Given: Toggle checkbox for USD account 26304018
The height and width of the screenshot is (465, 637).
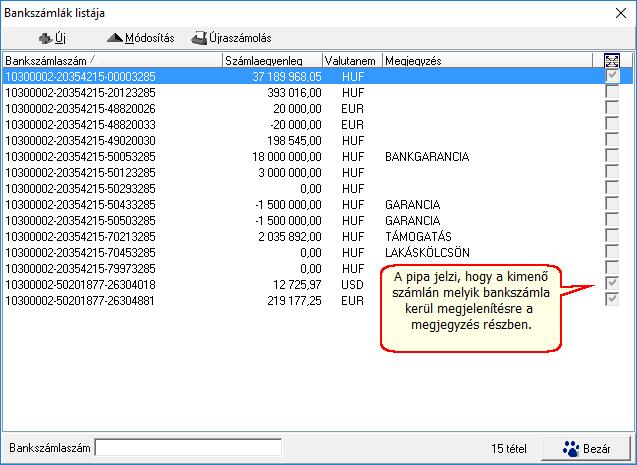Looking at the screenshot, I should [612, 284].
